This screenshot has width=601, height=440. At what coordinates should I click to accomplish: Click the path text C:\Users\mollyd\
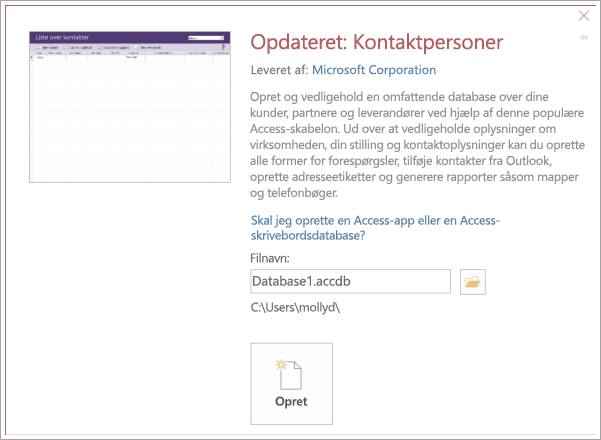(x=295, y=307)
